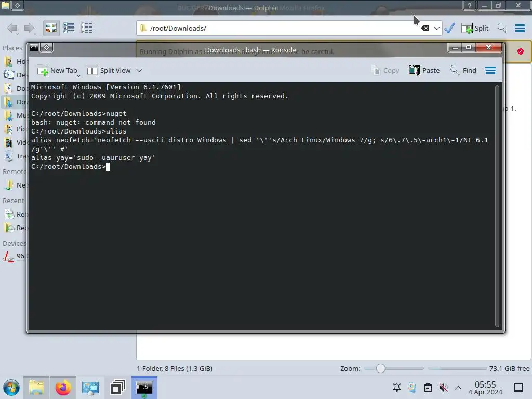Confirm location with the blue checkmark

pyautogui.click(x=449, y=28)
